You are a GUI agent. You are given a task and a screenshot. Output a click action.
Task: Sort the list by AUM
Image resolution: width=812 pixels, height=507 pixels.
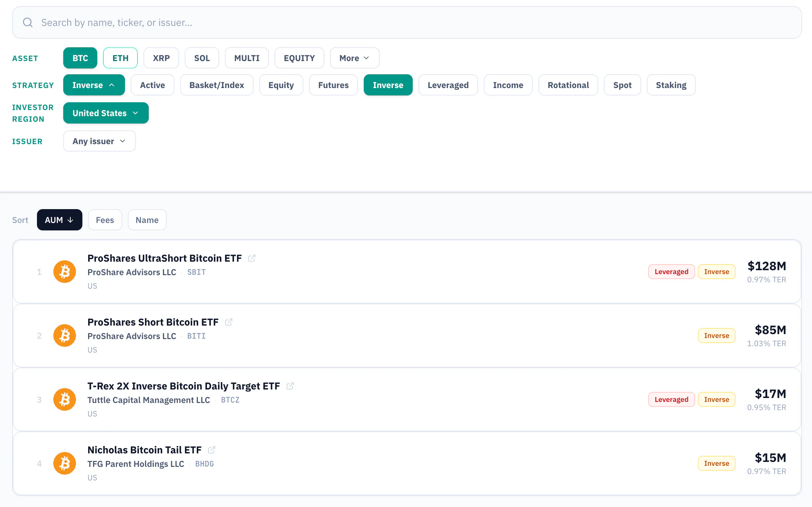click(60, 220)
